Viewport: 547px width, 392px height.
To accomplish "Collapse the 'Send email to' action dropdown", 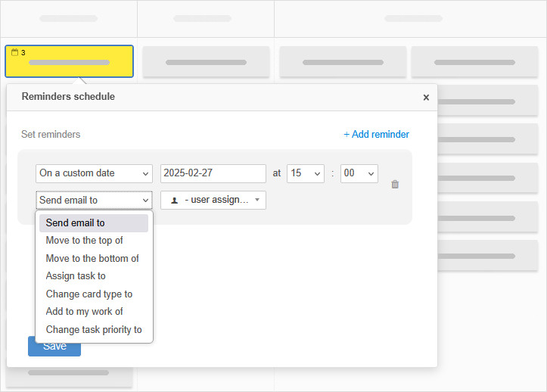I will [x=94, y=200].
